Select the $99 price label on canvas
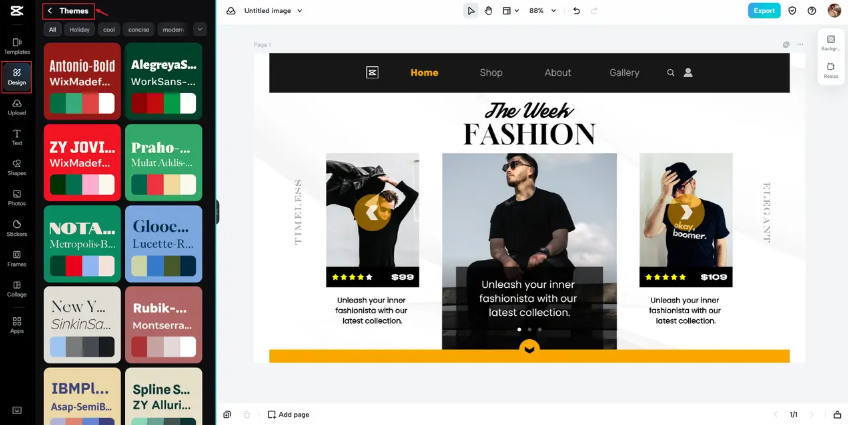This screenshot has height=425, width=848. [x=402, y=277]
